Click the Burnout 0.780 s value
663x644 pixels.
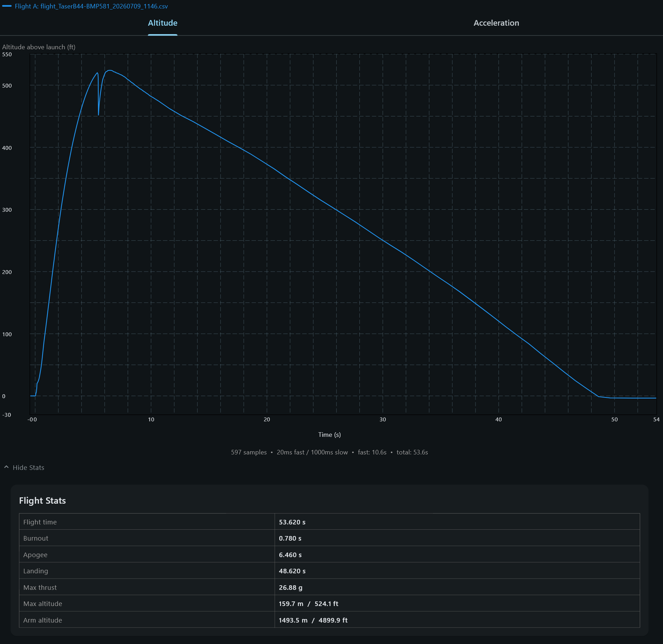coord(290,538)
